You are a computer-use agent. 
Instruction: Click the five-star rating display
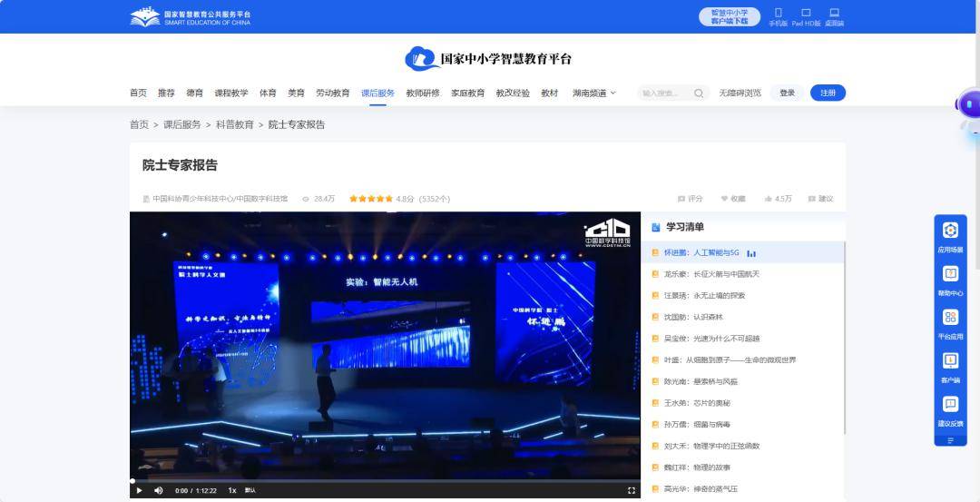pos(371,199)
